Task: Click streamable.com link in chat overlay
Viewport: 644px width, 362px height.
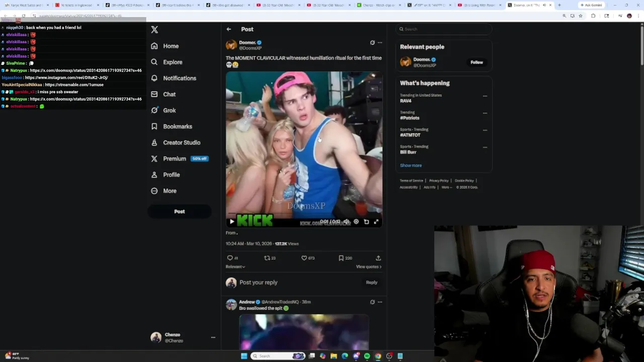Action: 74,85
